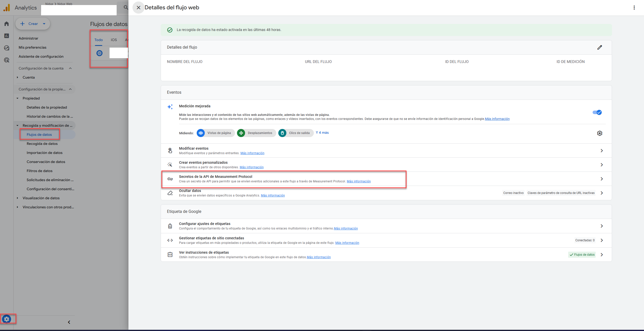
Task: Open the Explore icon in sidebar
Action: point(7,48)
